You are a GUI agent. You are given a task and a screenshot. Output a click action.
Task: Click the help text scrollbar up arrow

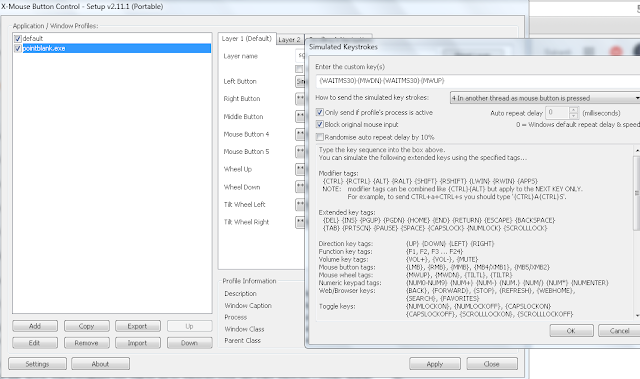637,151
